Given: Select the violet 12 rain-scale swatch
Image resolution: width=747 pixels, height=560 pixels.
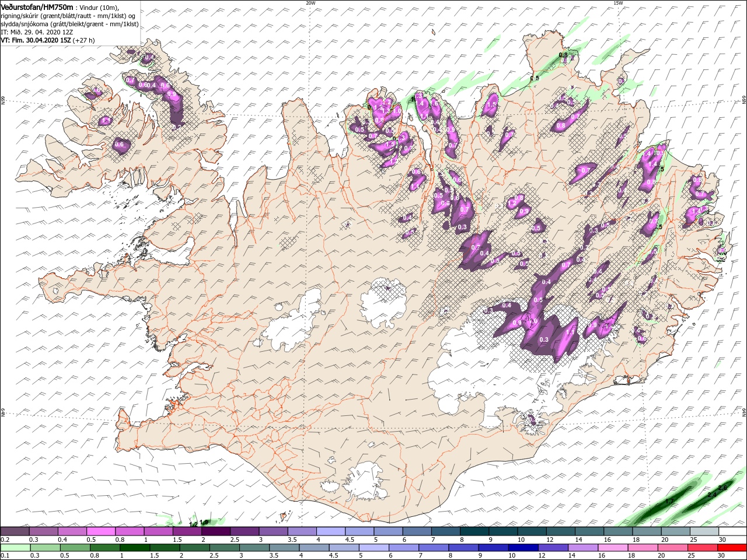Looking at the screenshot, I should tap(552, 547).
